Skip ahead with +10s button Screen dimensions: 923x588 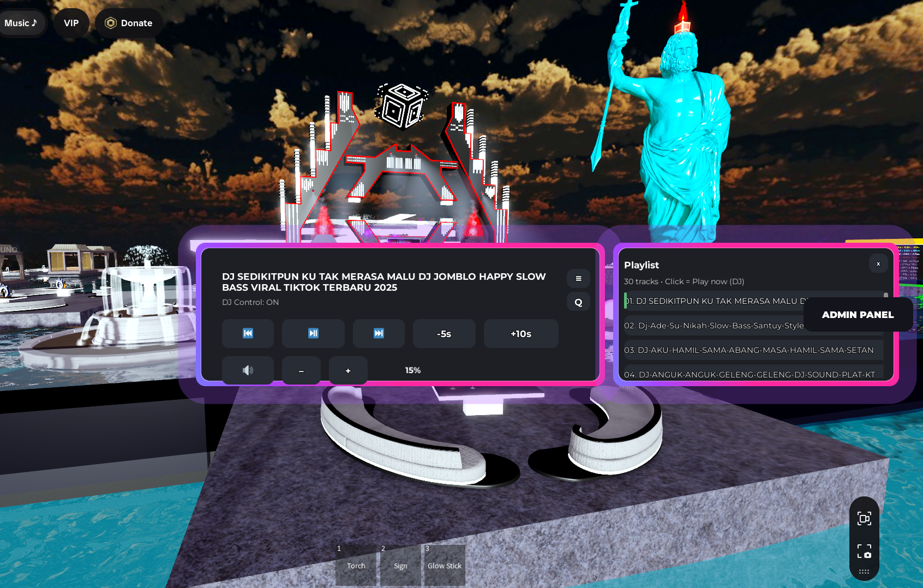click(x=521, y=334)
